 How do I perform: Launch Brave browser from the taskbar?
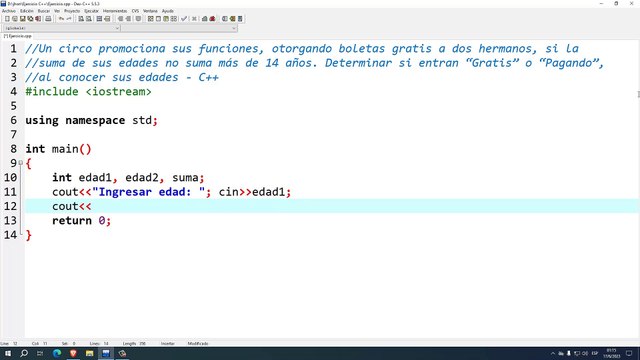click(73, 353)
